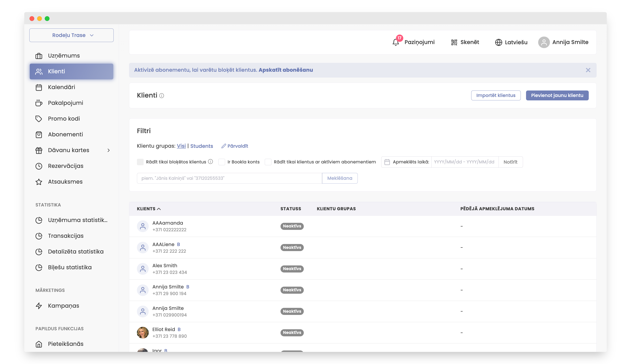Check the Rādīt tikai bloķētos klientus box
The width and height of the screenshot is (631, 364).
coord(140,162)
